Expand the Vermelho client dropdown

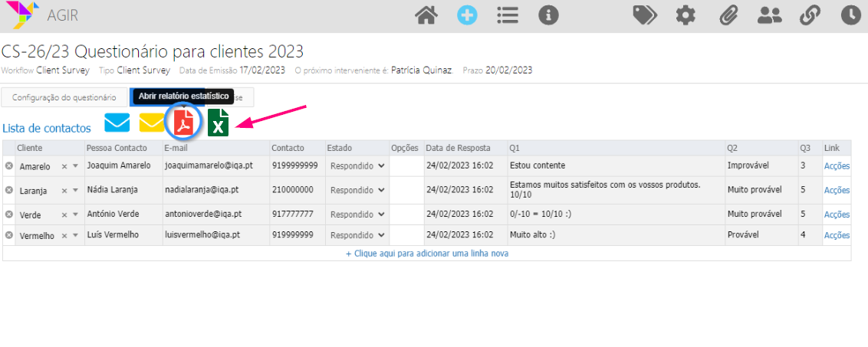(x=76, y=236)
